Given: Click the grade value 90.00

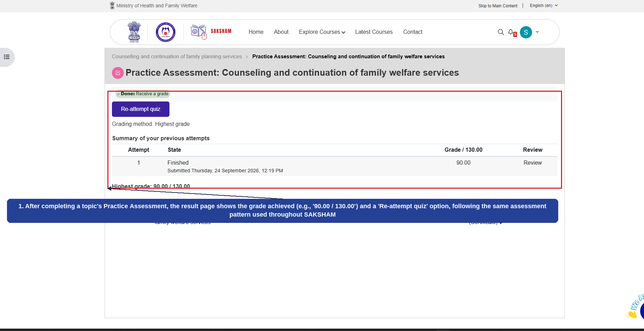Looking at the screenshot, I should click(x=463, y=163).
